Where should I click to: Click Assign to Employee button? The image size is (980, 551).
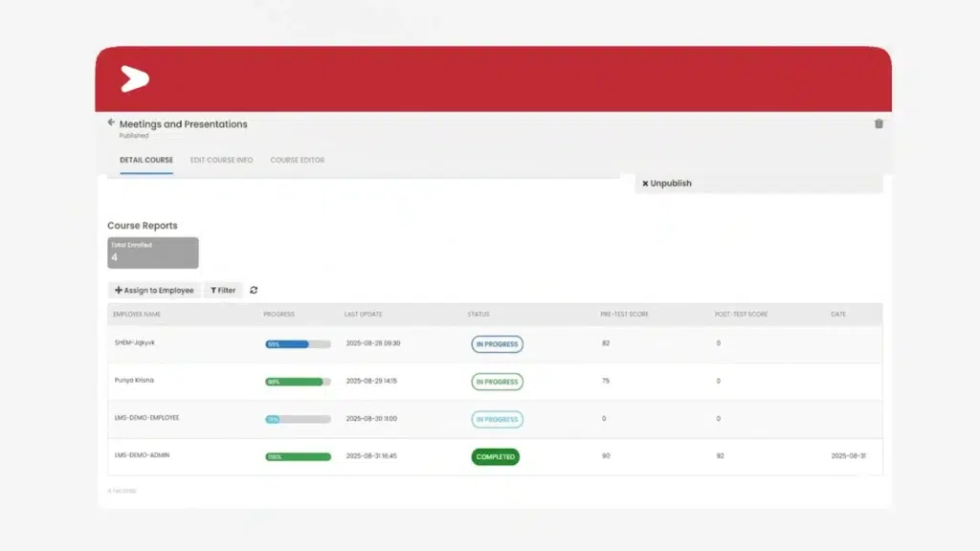click(154, 290)
